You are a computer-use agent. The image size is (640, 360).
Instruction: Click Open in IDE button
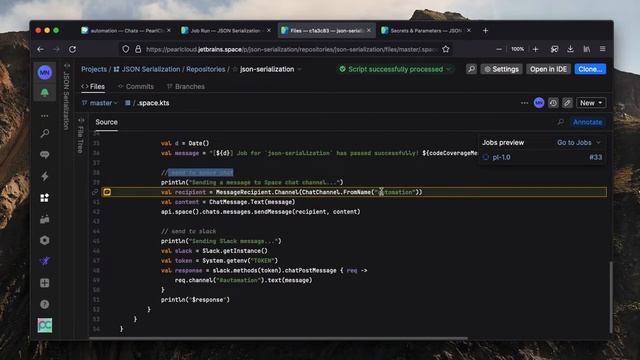click(548, 69)
